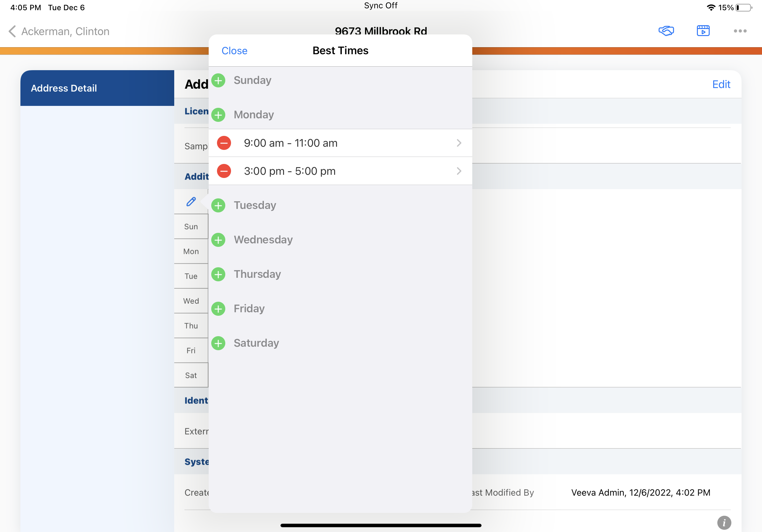Add a time slot for Saturday
762x532 pixels.
[x=218, y=344]
